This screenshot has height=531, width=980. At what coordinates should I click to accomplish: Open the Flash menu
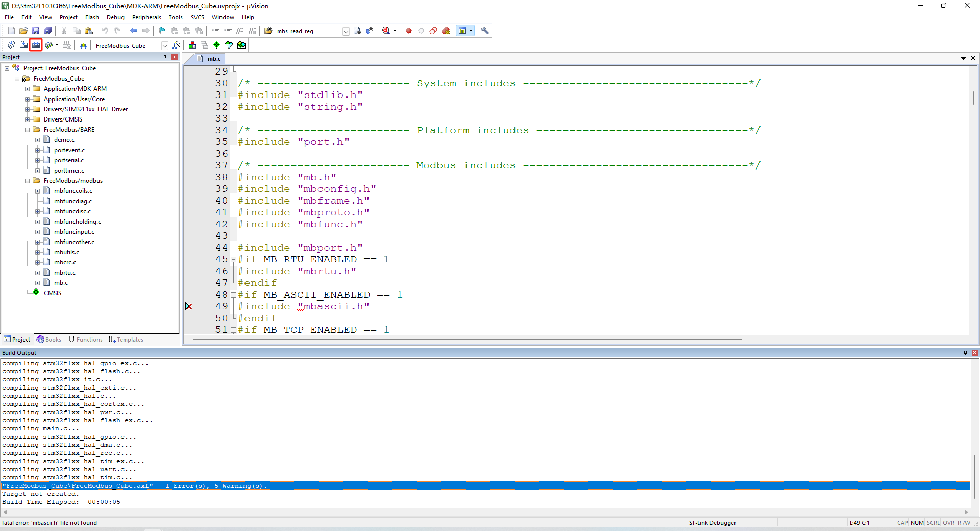coord(92,17)
